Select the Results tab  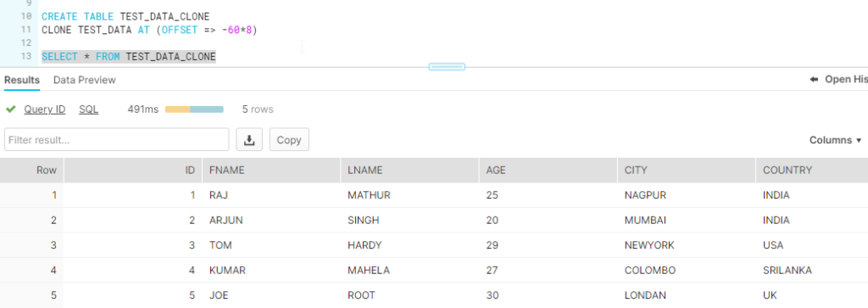[x=22, y=80]
